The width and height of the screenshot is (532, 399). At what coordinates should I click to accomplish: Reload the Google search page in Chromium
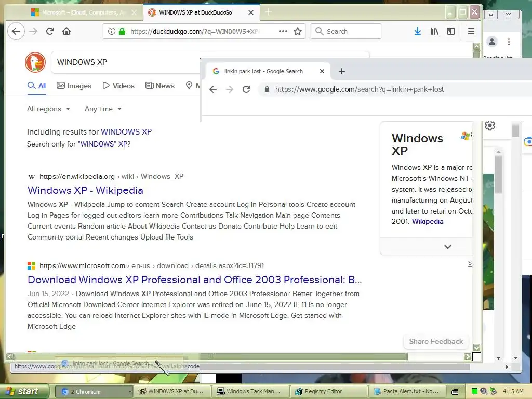(x=246, y=89)
